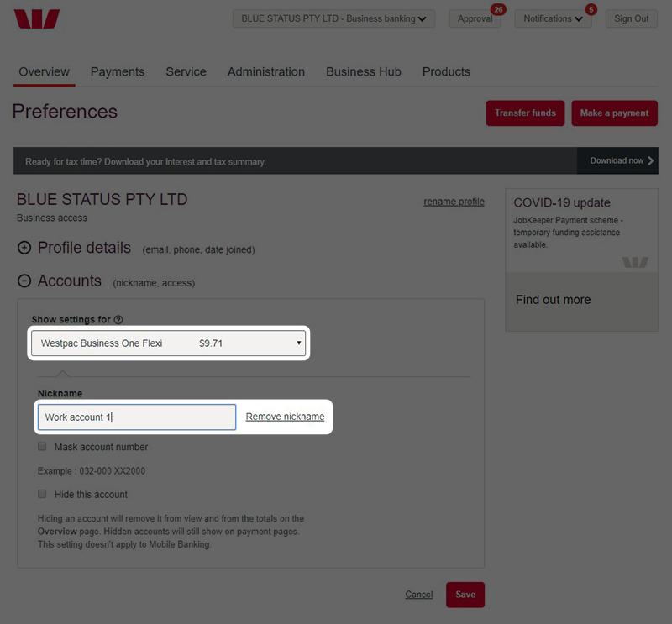This screenshot has width=672, height=624.
Task: Click into the Nickname input field
Action: point(137,417)
